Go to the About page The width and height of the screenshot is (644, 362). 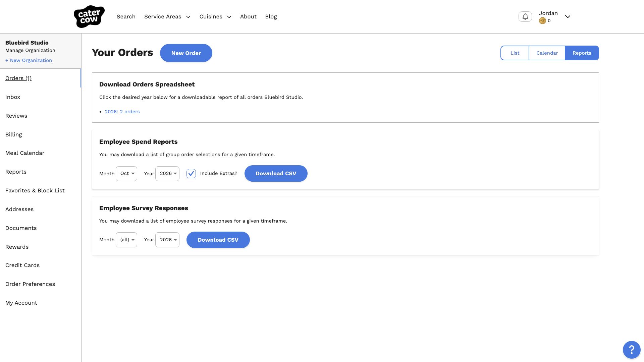tap(248, 16)
